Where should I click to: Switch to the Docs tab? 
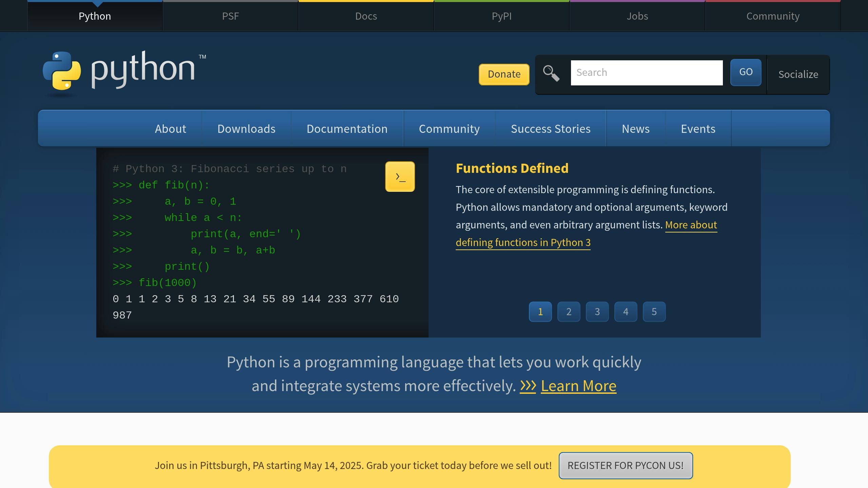[x=366, y=16]
